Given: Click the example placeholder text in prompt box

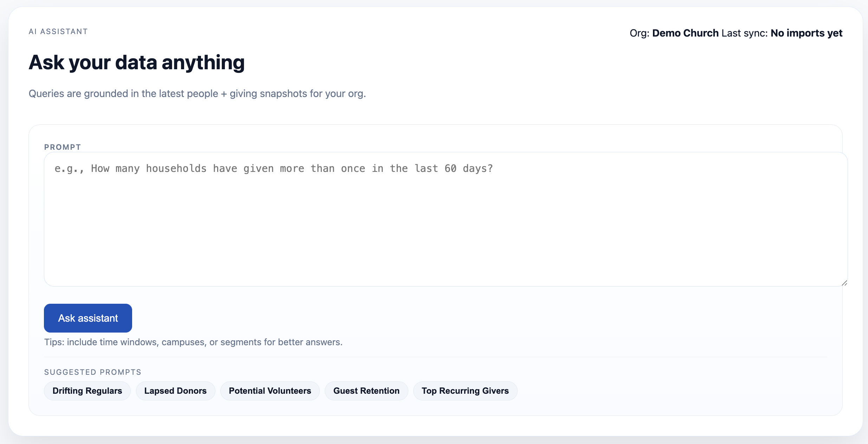Looking at the screenshot, I should 274,168.
